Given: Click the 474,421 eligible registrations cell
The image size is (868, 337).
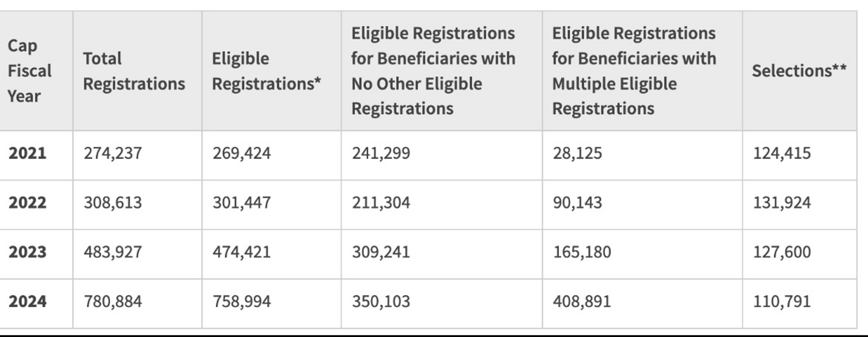Looking at the screenshot, I should pyautogui.click(x=242, y=252).
